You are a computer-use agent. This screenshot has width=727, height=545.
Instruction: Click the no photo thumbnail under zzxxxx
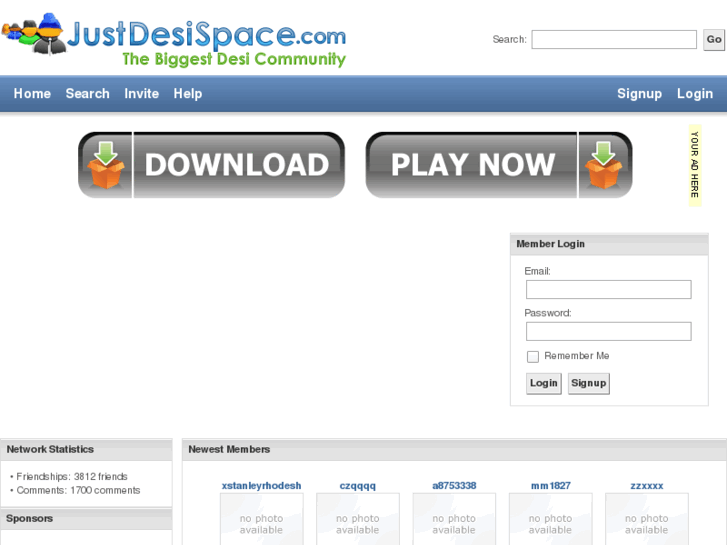pos(646,519)
